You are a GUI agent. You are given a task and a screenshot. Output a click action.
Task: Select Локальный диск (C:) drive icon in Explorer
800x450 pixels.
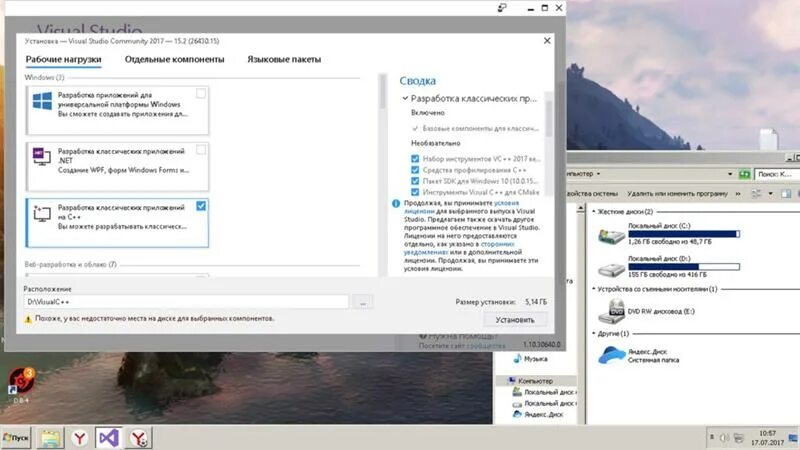coord(611,235)
